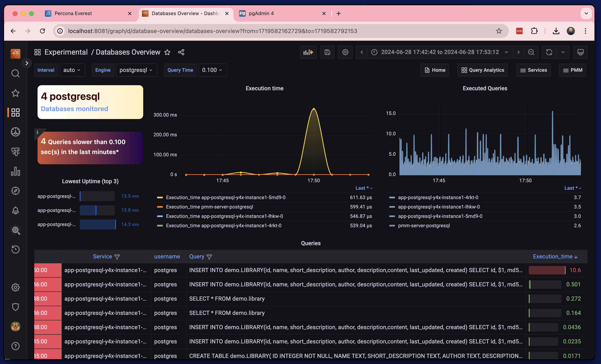Viewport: 601px width, 364px height.
Task: Toggle app-postgresql-y4x-instance1-4rkt-0 in Executed Queries legend
Action: tap(438, 197)
